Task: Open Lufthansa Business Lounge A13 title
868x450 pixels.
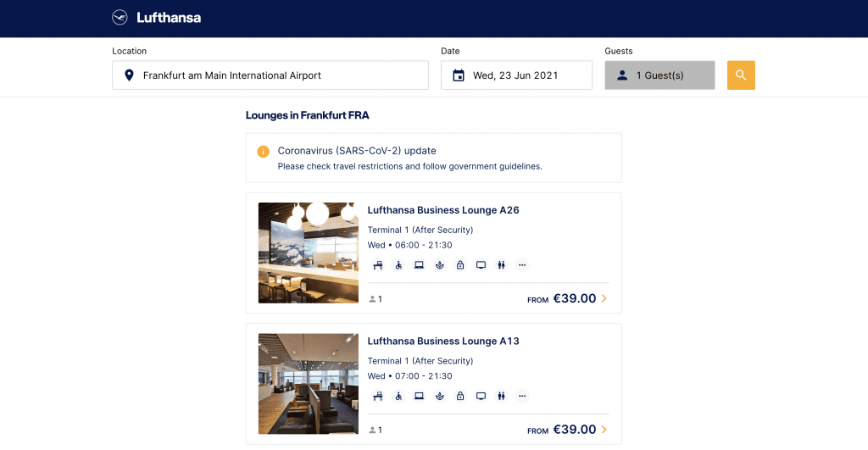Action: tap(443, 342)
